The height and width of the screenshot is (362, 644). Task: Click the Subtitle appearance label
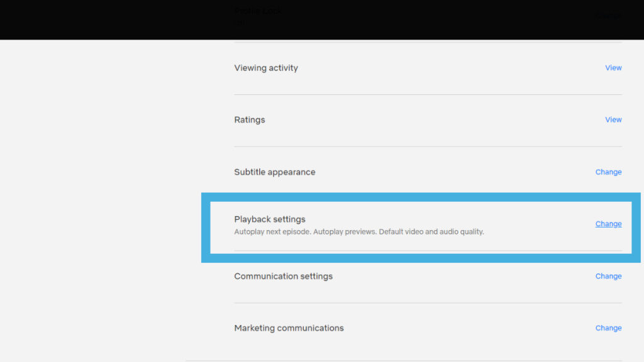[x=275, y=172]
